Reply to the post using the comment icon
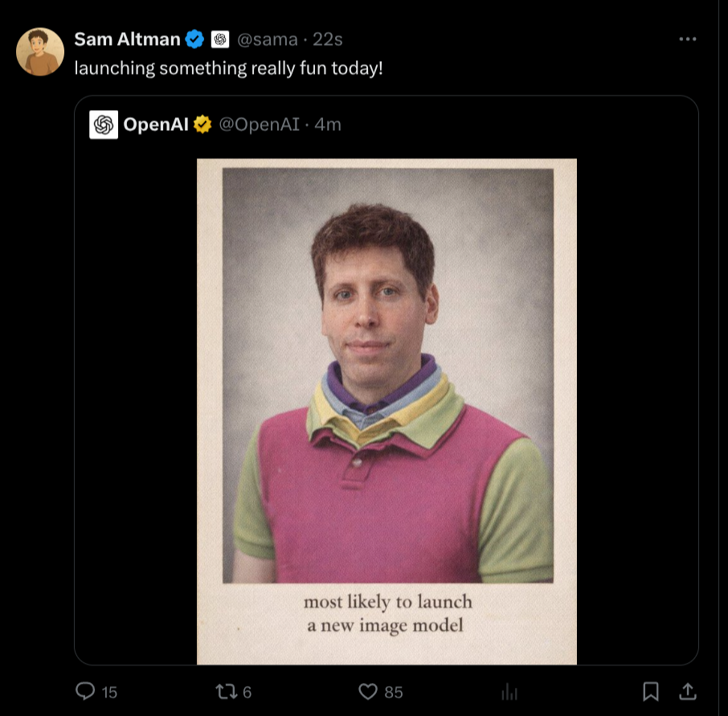728x716 pixels. (x=85, y=691)
